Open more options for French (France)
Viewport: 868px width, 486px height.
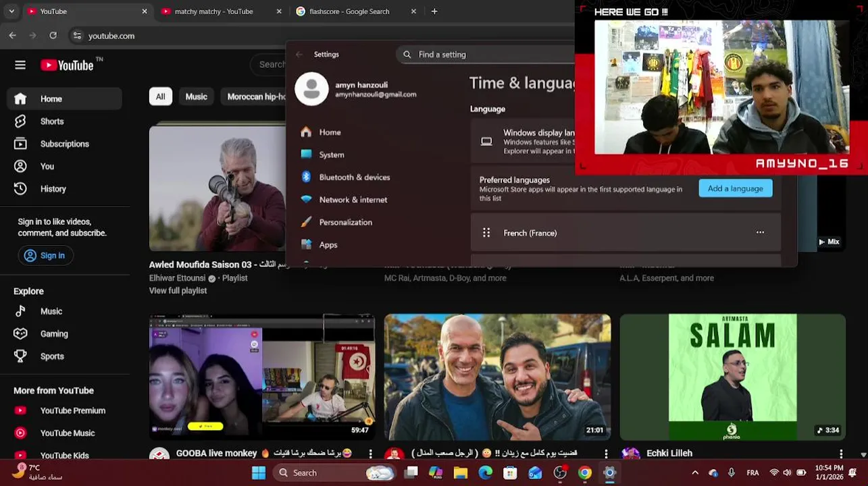tap(760, 232)
